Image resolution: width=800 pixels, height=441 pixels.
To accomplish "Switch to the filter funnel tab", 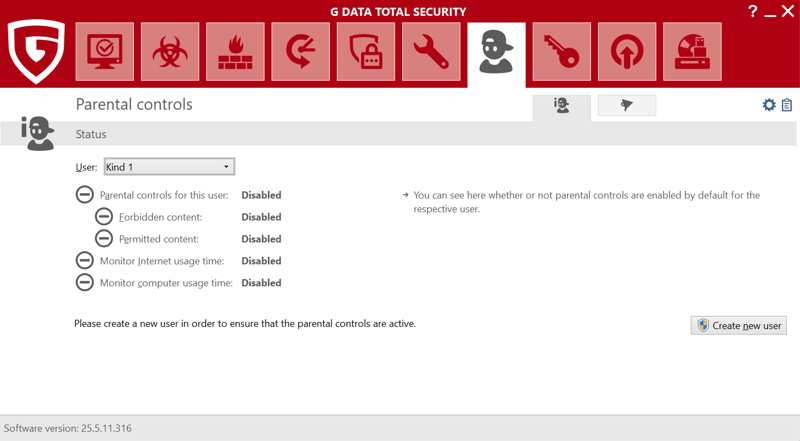I will tap(627, 105).
